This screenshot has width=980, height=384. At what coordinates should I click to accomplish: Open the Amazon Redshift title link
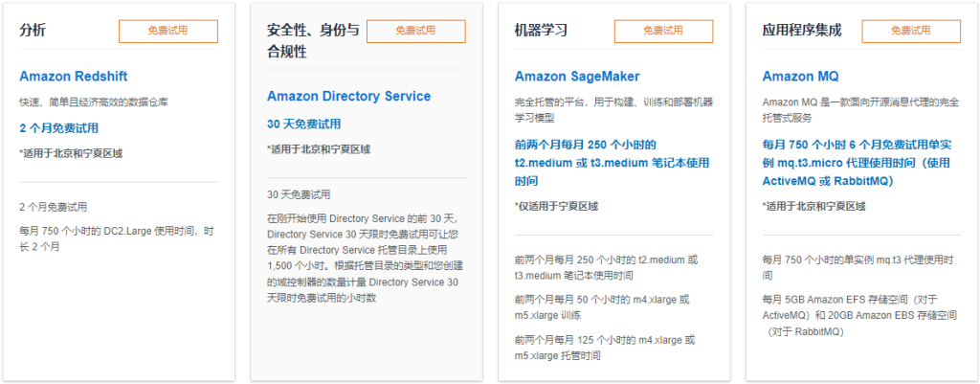tap(73, 77)
